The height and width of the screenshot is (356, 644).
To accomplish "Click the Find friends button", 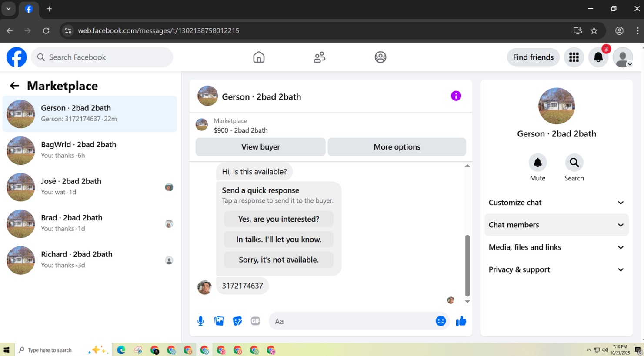I will tap(533, 57).
